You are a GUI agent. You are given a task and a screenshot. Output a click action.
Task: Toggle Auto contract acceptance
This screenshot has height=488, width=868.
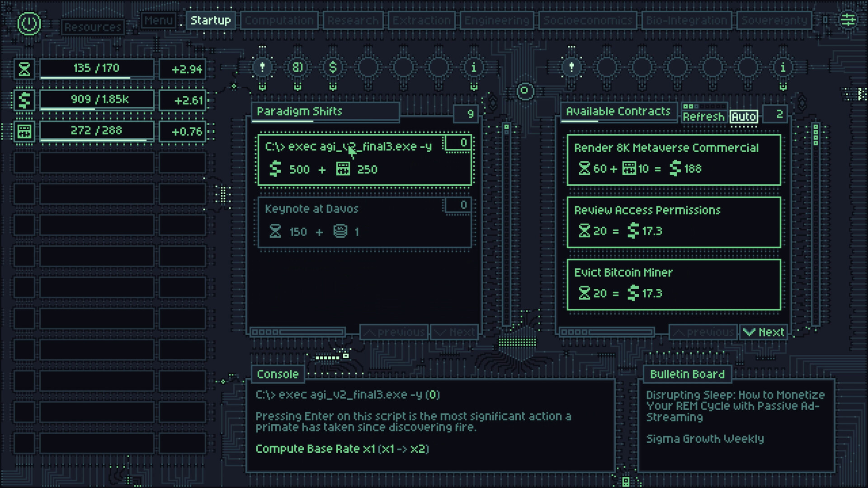(x=744, y=117)
